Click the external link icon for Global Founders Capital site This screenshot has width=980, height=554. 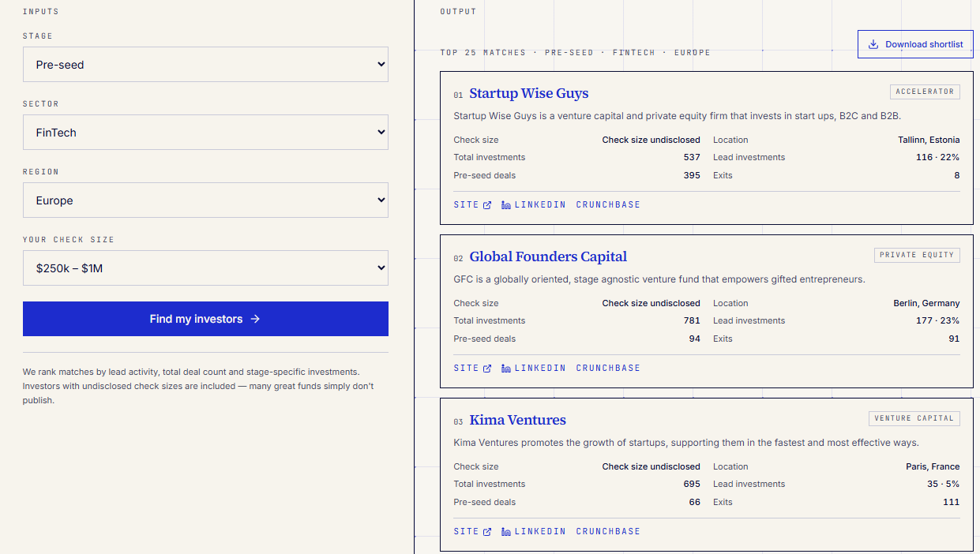487,369
